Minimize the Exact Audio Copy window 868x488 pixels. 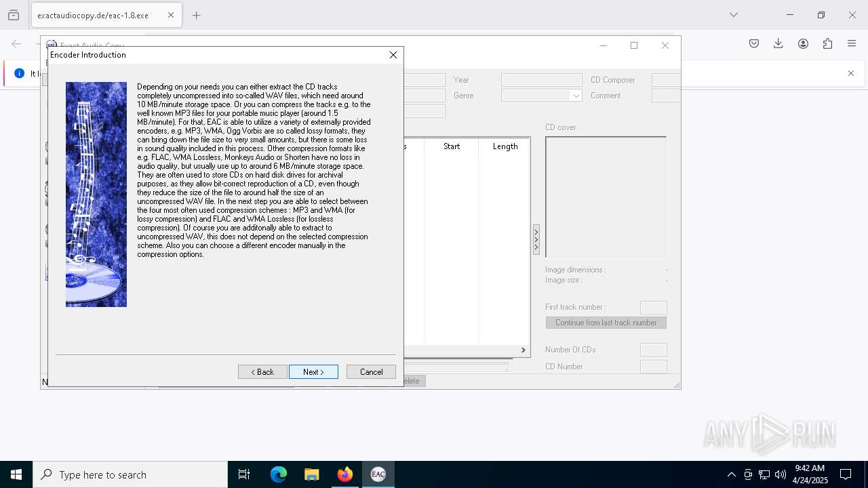coord(604,45)
